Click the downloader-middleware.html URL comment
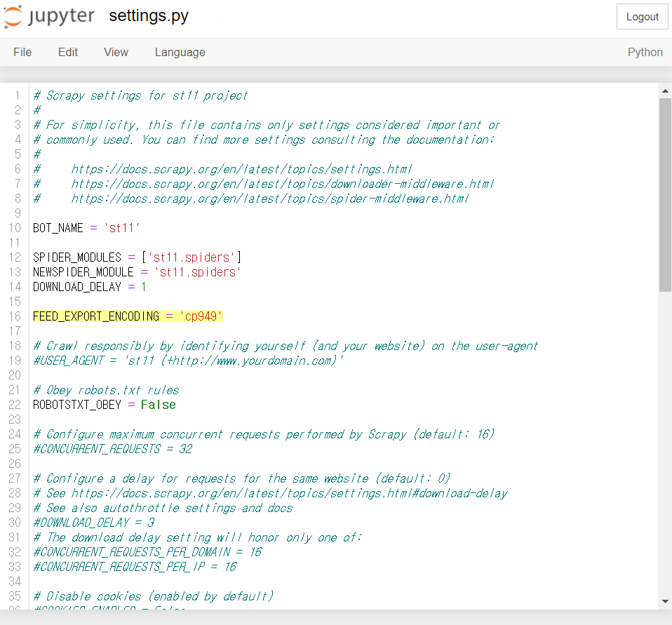Screen dimensions: 672x625 coord(282,184)
